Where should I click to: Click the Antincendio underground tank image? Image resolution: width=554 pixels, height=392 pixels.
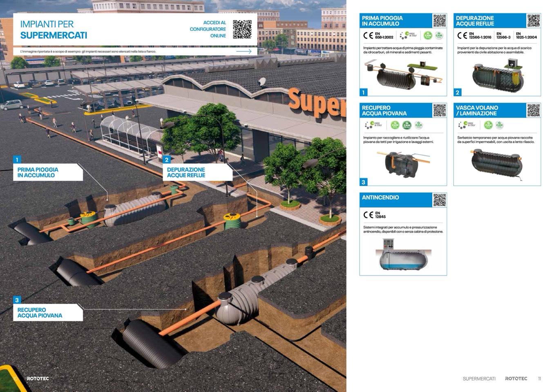point(402,254)
